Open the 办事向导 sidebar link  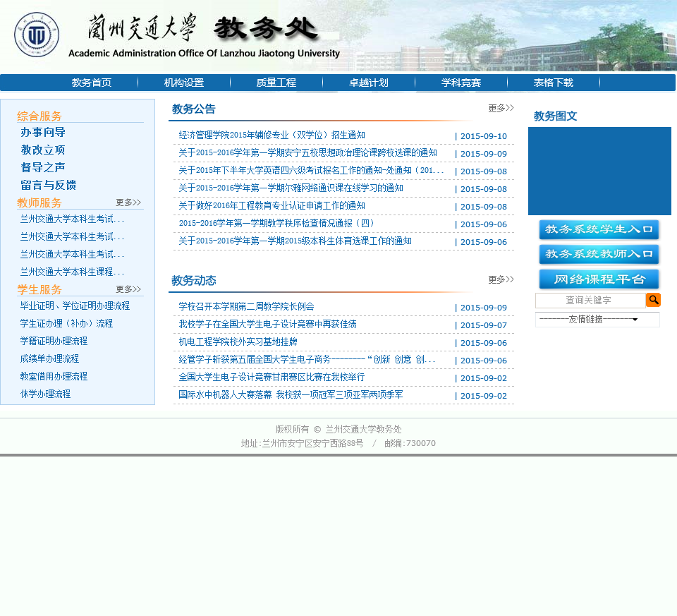(43, 132)
